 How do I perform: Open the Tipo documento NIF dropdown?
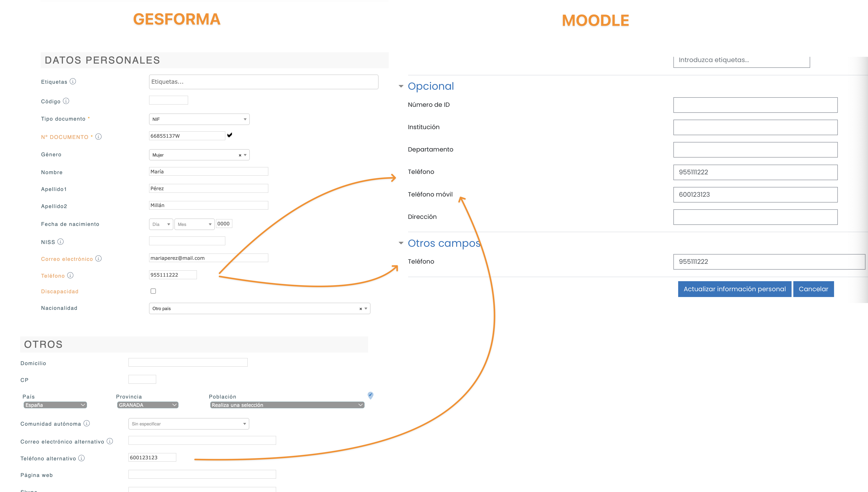click(199, 119)
